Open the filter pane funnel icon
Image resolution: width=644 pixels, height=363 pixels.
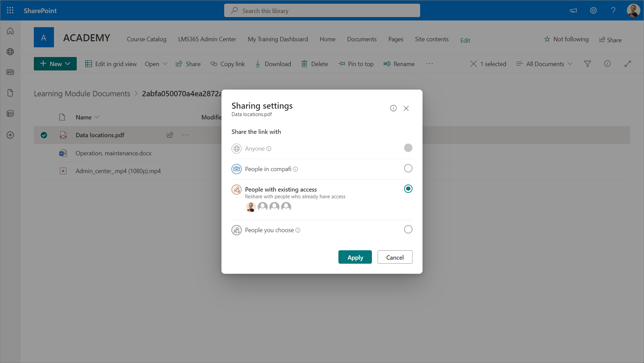[x=587, y=64]
